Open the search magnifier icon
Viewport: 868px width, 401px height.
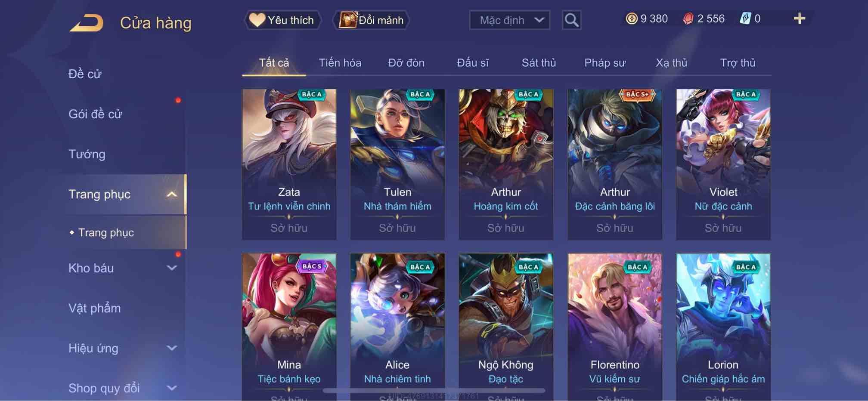(x=571, y=20)
